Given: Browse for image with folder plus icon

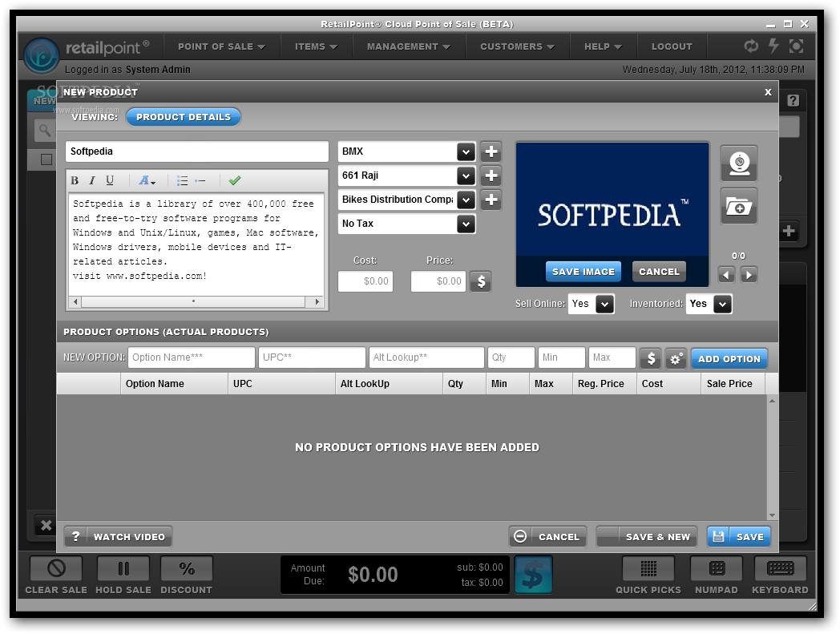Looking at the screenshot, I should coord(739,206).
